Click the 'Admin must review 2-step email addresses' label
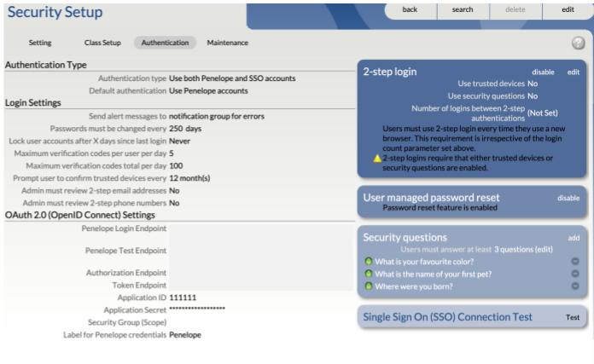This screenshot has width=594, height=364. (94, 191)
